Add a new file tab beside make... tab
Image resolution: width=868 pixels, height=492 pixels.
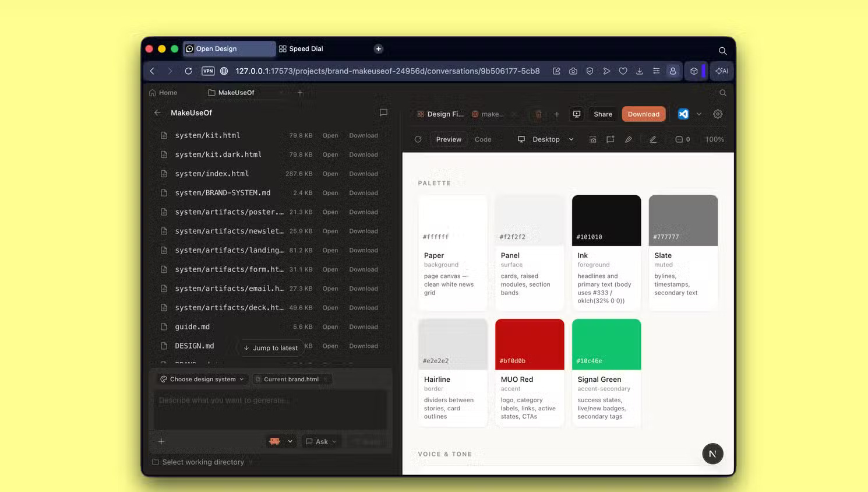click(556, 114)
